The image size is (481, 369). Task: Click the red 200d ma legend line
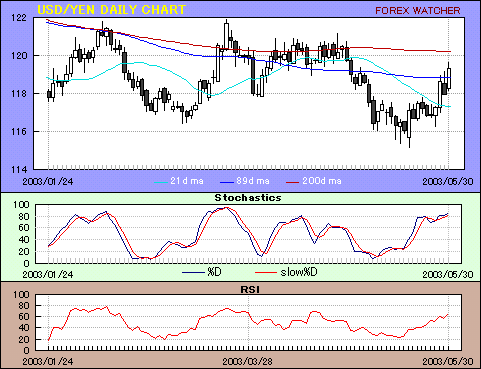click(293, 182)
